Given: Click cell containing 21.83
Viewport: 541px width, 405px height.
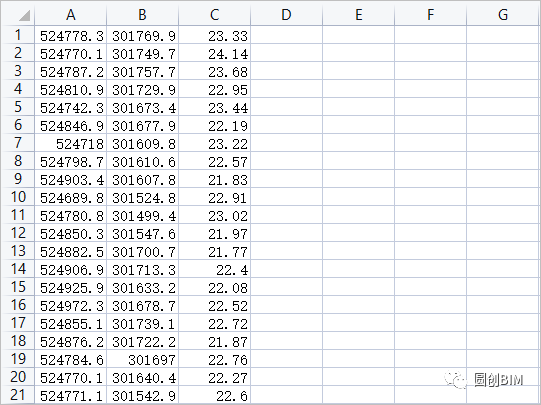Looking at the screenshot, I should pos(215,179).
